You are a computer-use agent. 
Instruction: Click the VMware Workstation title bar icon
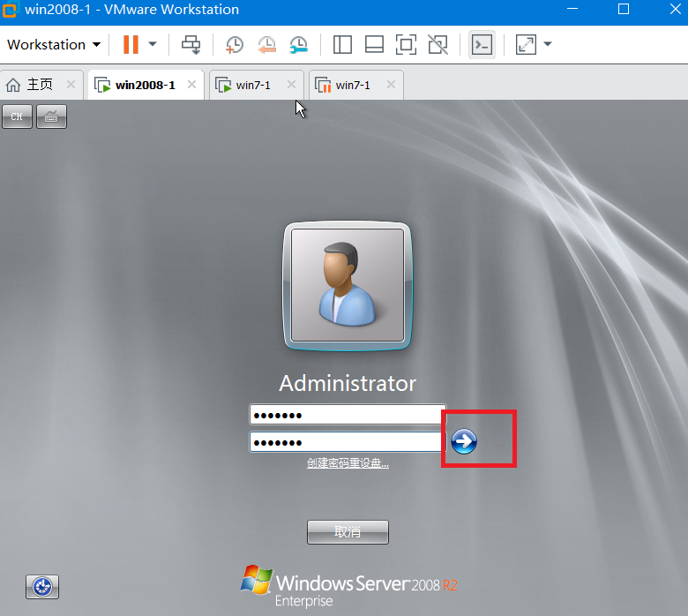(9, 9)
